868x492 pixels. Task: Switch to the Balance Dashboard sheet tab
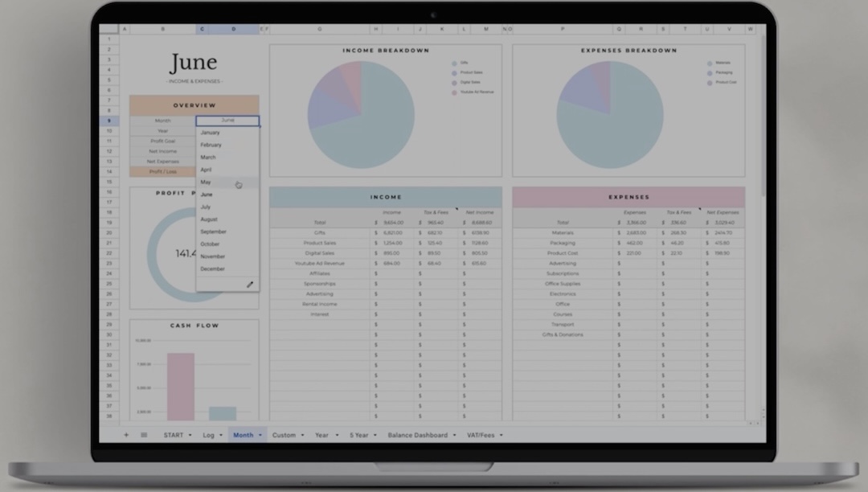point(417,435)
